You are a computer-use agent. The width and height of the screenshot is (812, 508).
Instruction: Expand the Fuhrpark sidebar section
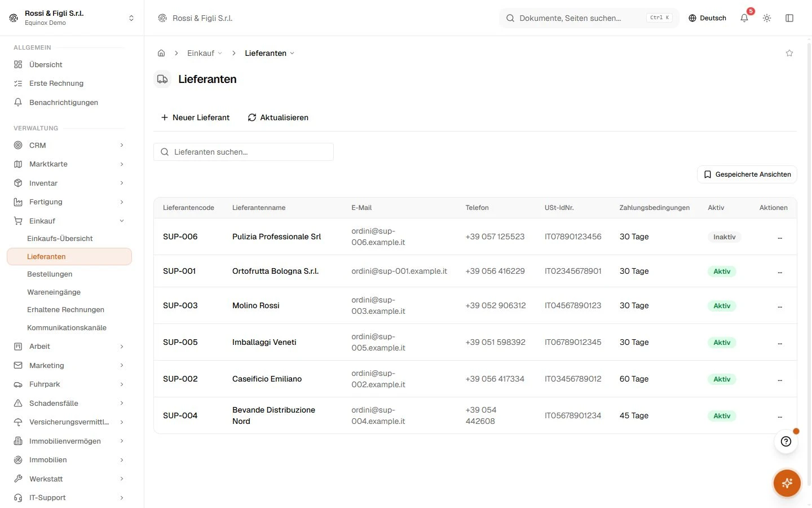tap(69, 384)
